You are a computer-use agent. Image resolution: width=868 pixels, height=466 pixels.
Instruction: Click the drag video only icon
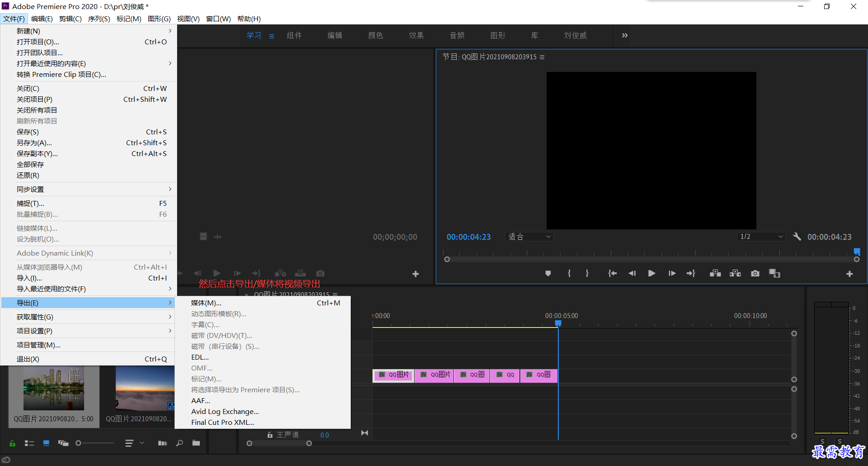click(x=203, y=237)
